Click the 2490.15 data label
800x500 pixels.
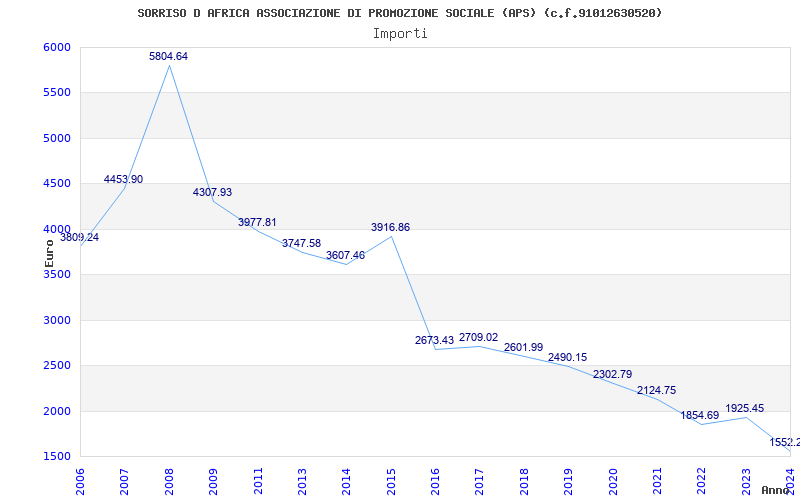(567, 357)
